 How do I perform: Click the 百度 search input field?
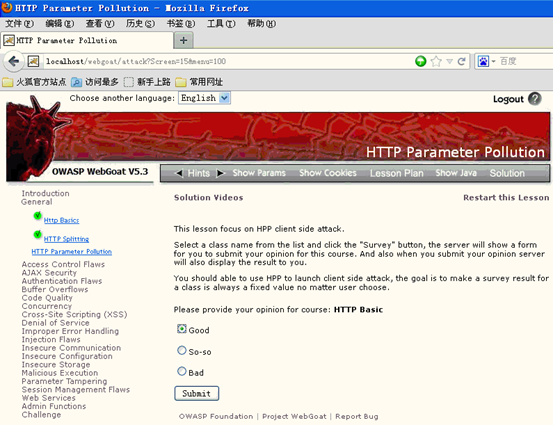[525, 61]
